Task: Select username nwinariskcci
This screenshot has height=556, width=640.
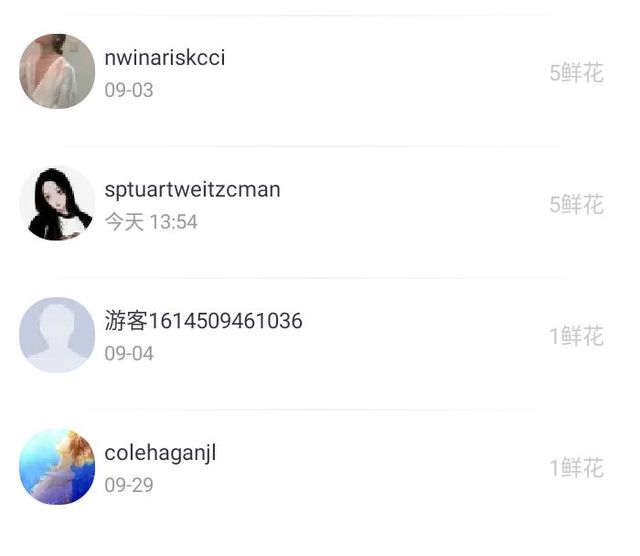Action: point(164,57)
